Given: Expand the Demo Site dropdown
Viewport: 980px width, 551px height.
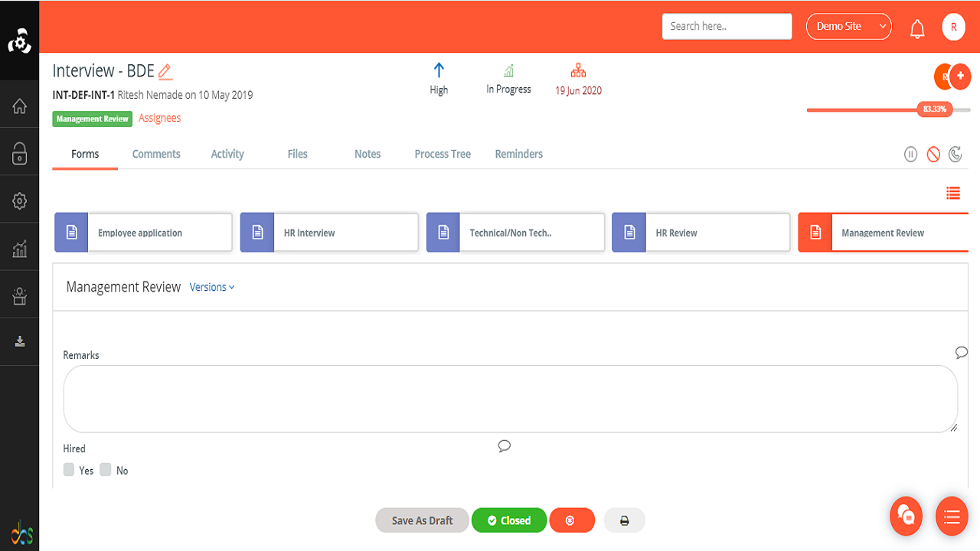Looking at the screenshot, I should (849, 27).
